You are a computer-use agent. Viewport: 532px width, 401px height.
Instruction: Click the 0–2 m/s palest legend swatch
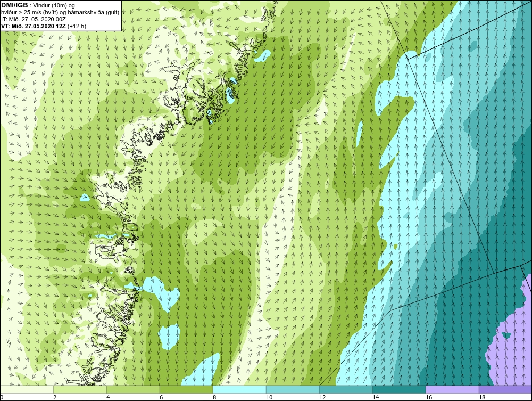point(27,389)
